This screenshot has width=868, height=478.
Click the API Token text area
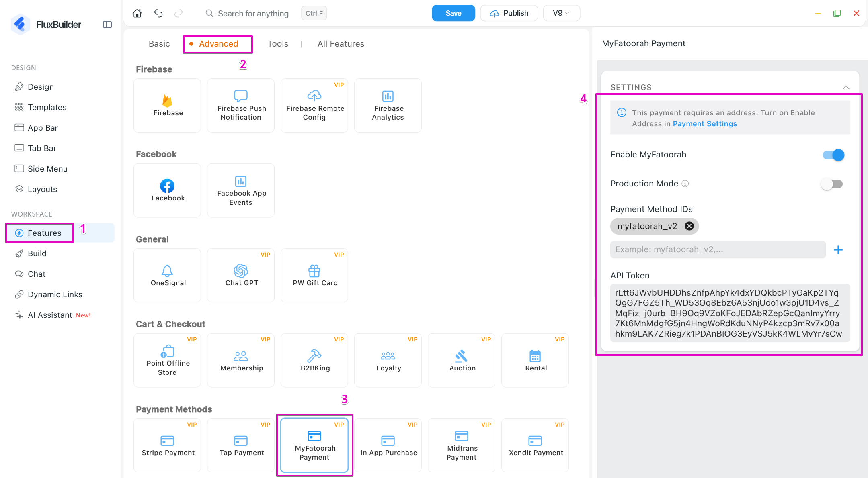[730, 313]
